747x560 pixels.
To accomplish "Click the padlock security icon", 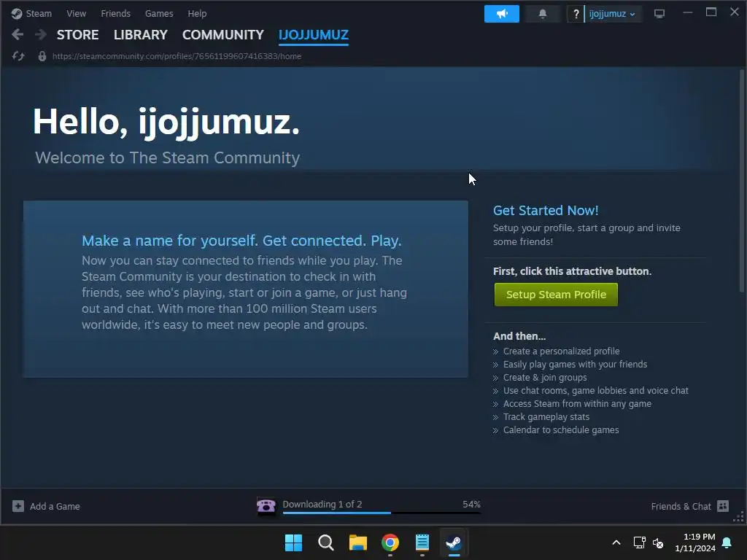I will [x=42, y=56].
